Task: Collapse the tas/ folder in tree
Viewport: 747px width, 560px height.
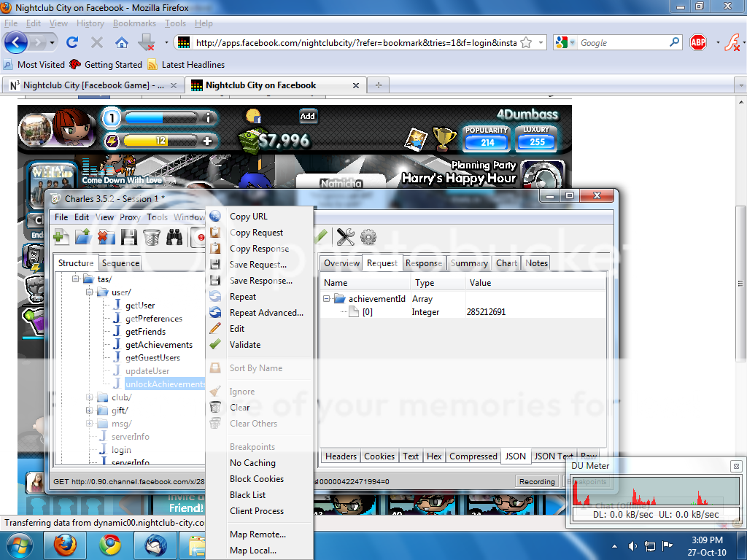Action: 75,279
